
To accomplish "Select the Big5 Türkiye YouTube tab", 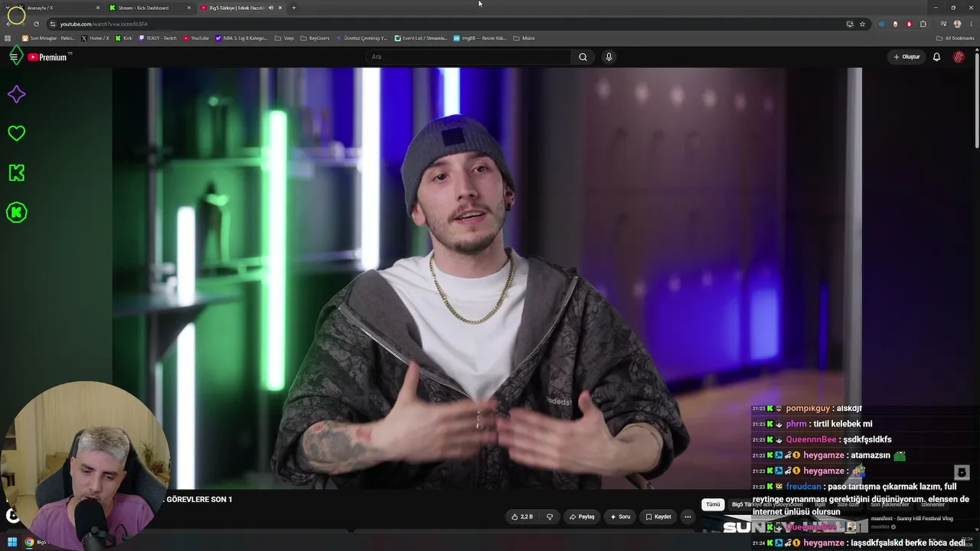I will [x=241, y=8].
